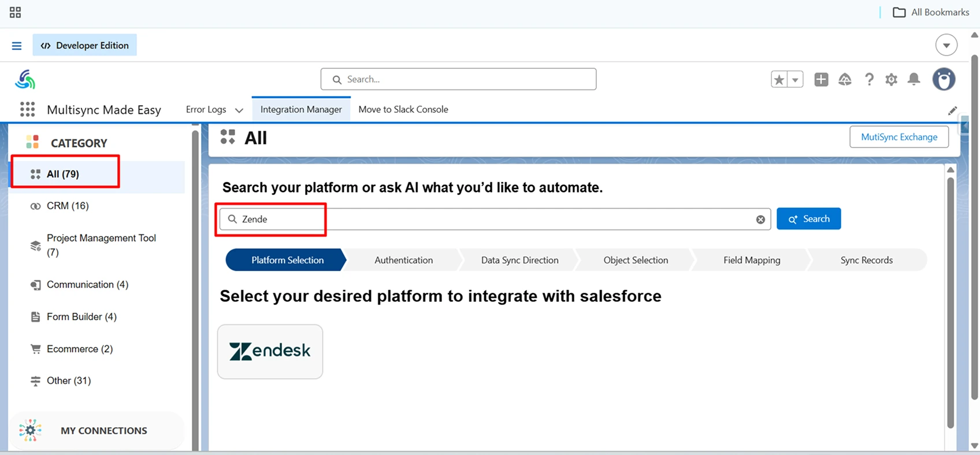Clear the Zende search text
This screenshot has height=455, width=980.
pos(760,220)
